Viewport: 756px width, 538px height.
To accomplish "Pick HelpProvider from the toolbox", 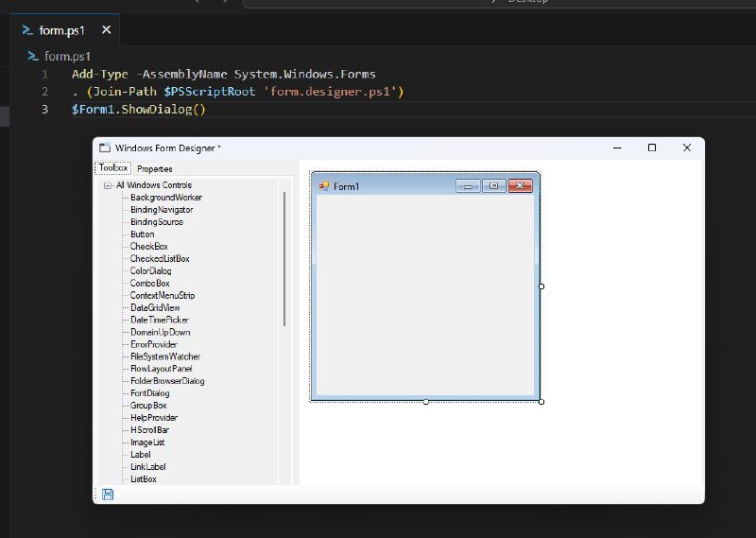I will [154, 418].
